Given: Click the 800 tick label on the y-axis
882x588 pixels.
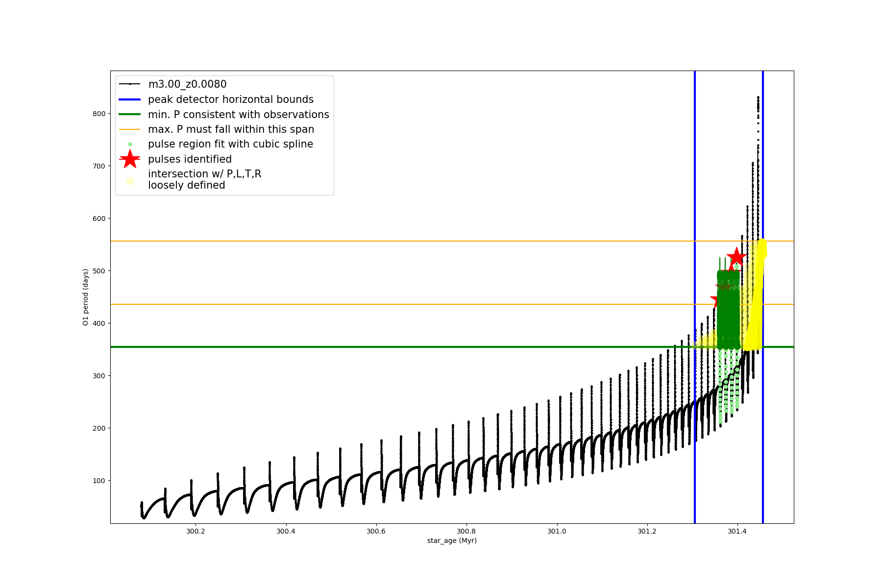Looking at the screenshot, I should pos(99,114).
